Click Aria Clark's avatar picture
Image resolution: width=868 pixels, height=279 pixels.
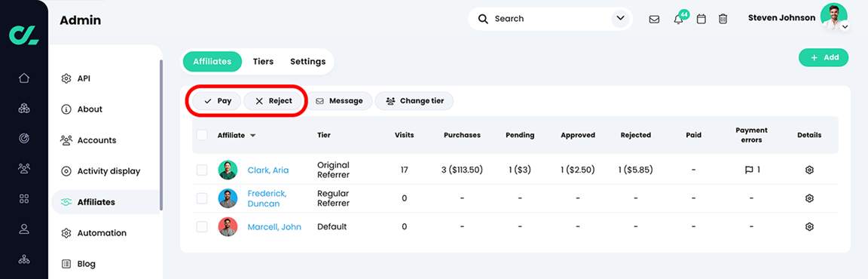228,170
